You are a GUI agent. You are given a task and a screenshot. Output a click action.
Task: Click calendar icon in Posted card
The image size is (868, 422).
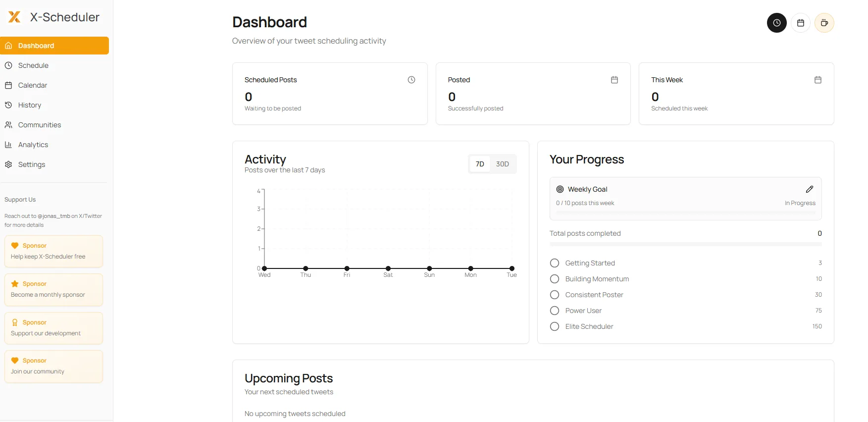click(x=614, y=80)
